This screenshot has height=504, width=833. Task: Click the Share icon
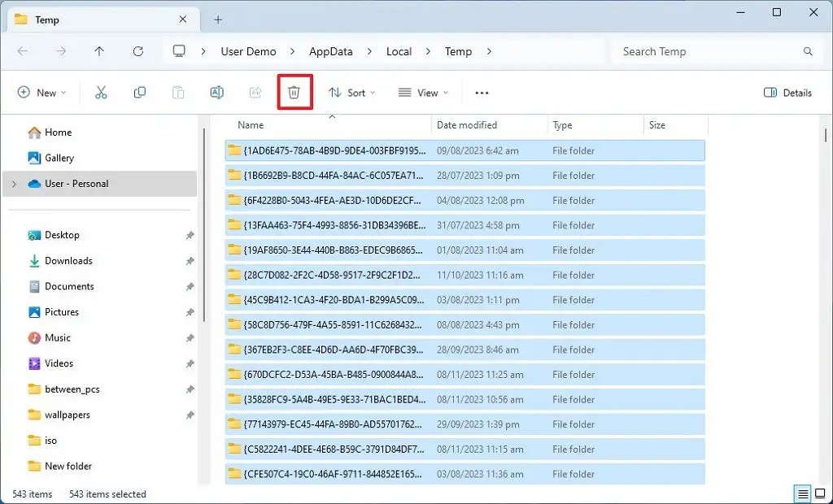(255, 92)
